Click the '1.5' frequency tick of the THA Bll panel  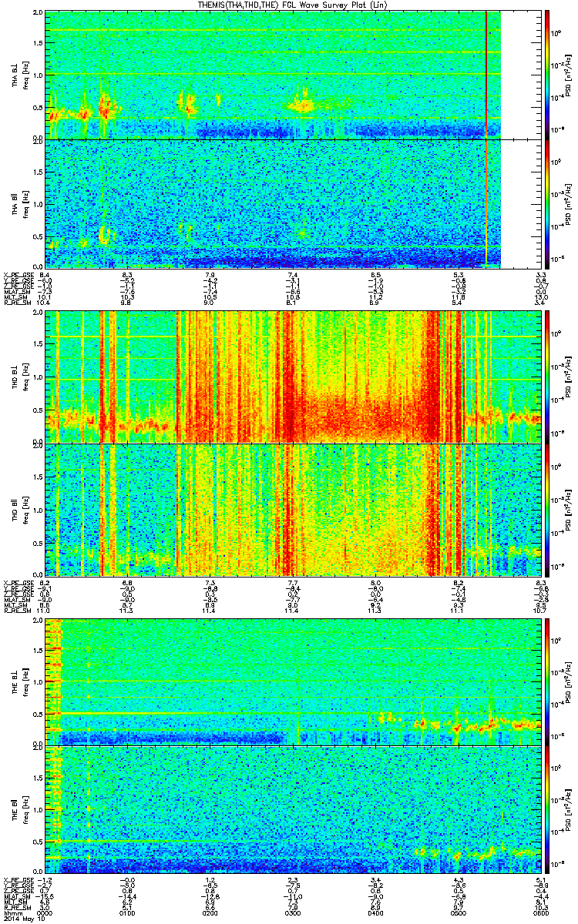38,172
